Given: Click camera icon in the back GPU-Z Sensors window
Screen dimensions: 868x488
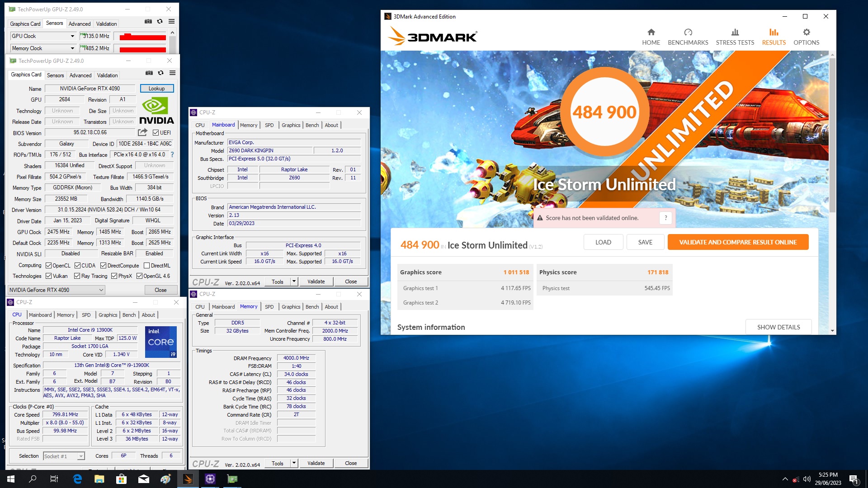Looking at the screenshot, I should click(148, 21).
